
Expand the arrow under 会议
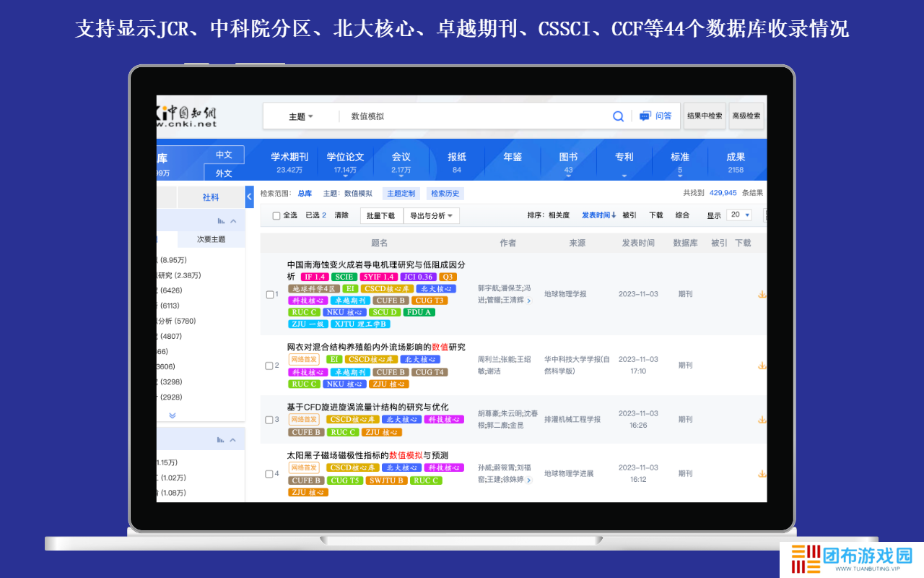(401, 176)
